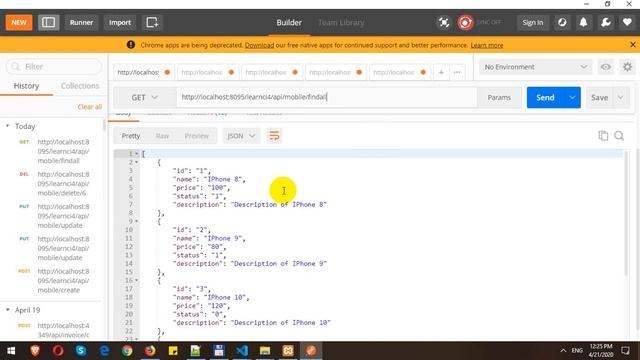
Task: Open the No Environment dropdown
Action: [x=536, y=67]
